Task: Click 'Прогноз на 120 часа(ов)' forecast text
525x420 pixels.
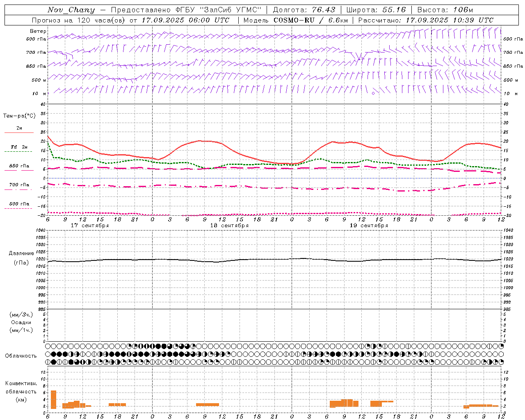Action: (x=79, y=20)
